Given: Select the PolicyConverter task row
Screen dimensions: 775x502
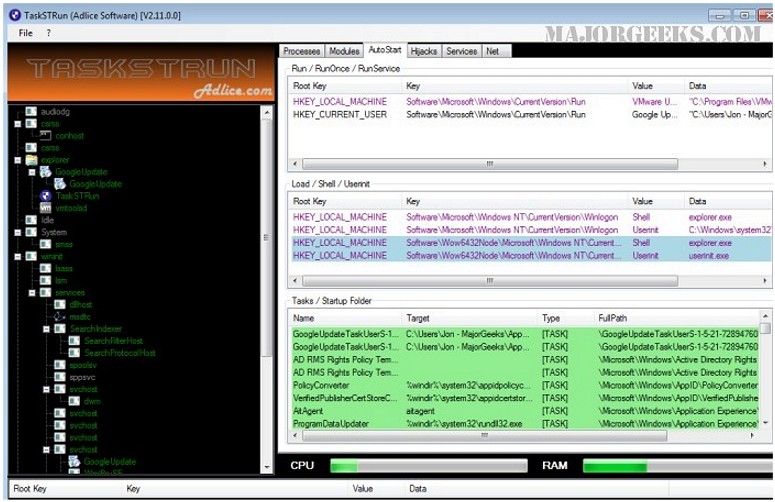Looking at the screenshot, I should [x=526, y=385].
